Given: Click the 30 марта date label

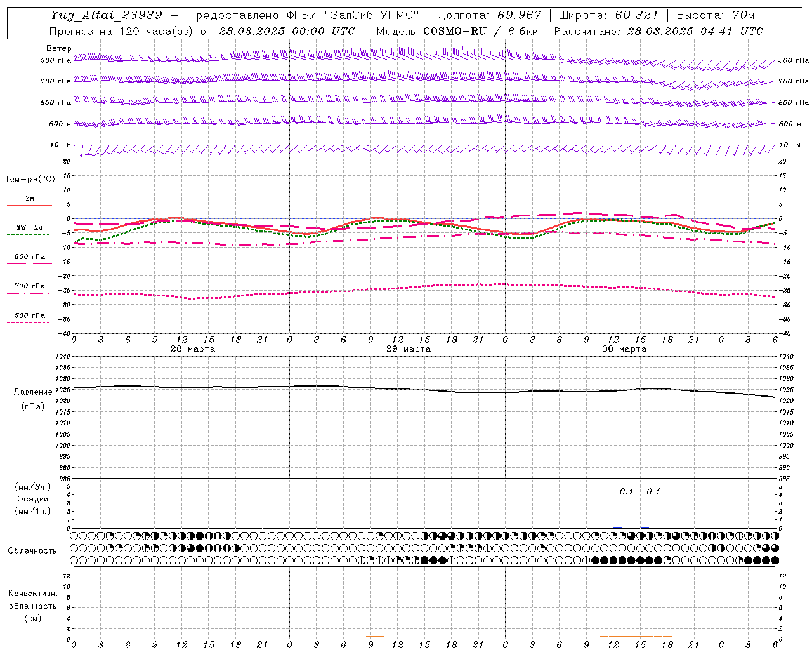Looking at the screenshot, I should pos(624,349).
